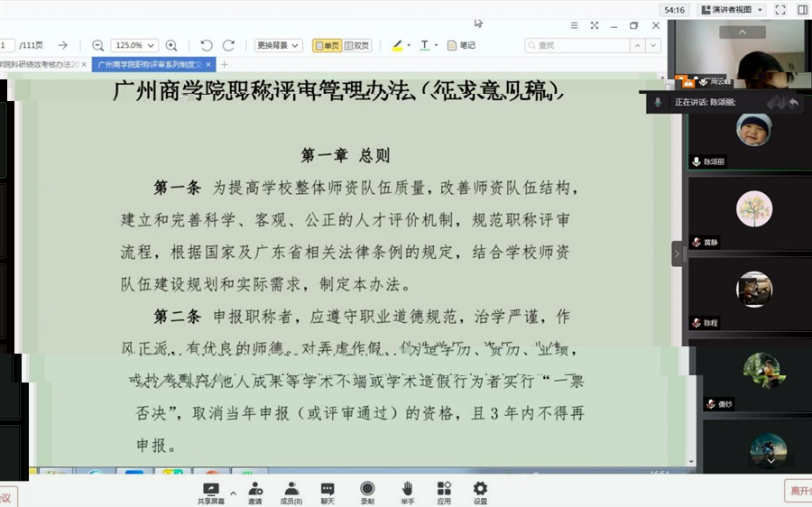Click the page number input field

[6, 46]
